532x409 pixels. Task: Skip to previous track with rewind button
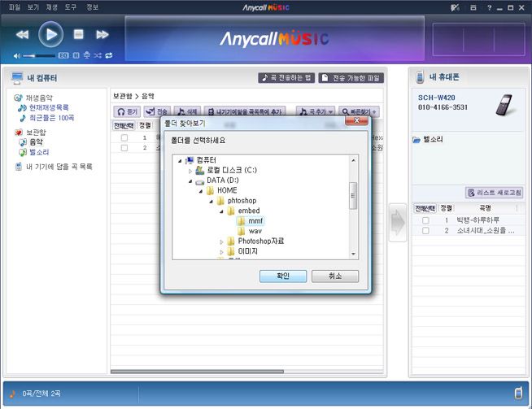(23, 34)
